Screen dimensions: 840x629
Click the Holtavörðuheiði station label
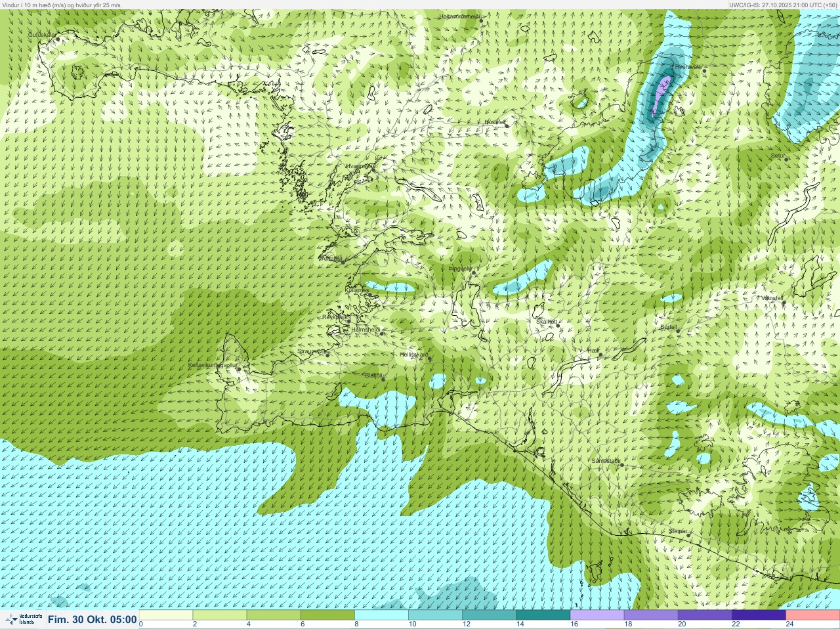pyautogui.click(x=460, y=16)
